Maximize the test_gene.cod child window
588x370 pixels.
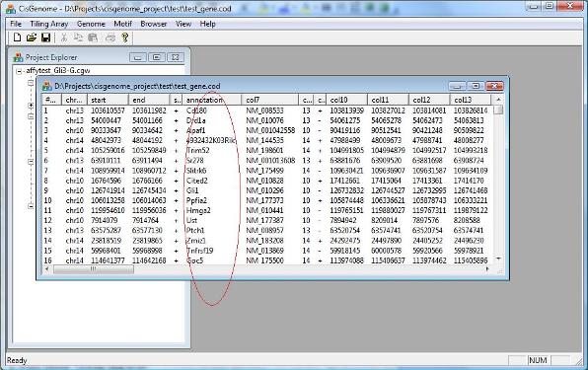point(476,86)
